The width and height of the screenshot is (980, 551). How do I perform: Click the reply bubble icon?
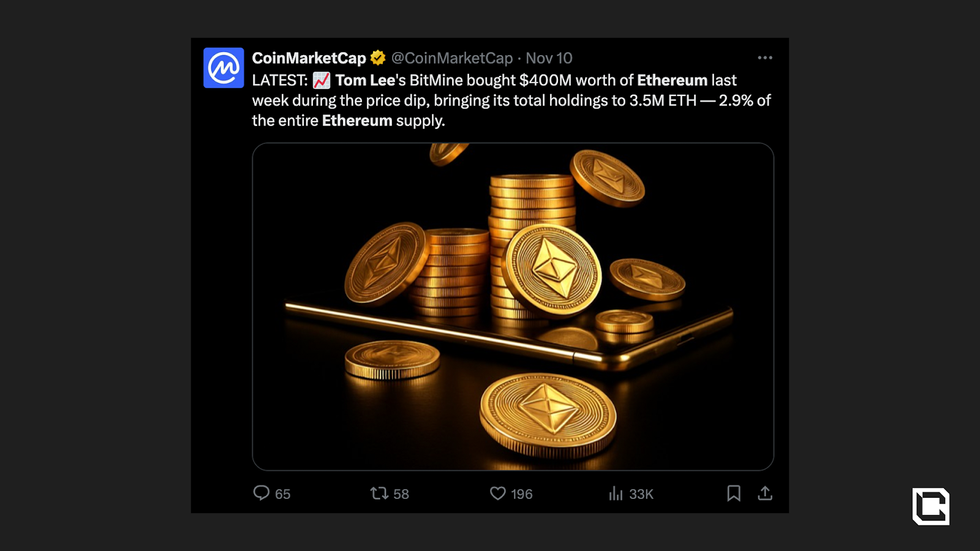coord(263,493)
